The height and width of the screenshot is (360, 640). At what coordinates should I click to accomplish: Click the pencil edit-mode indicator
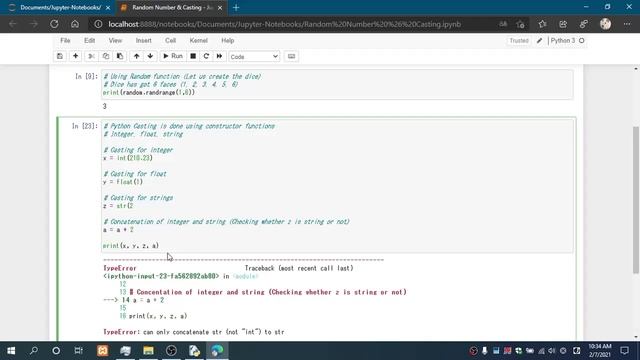540,41
